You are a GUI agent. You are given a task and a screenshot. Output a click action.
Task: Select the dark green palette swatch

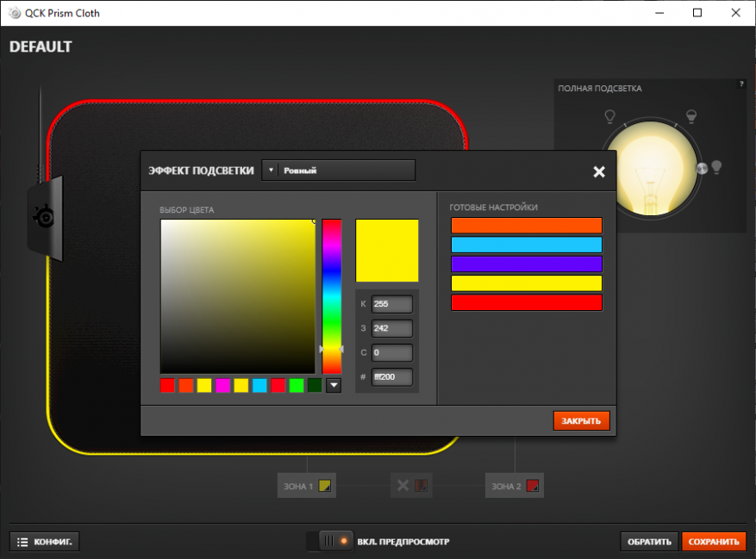[315, 386]
